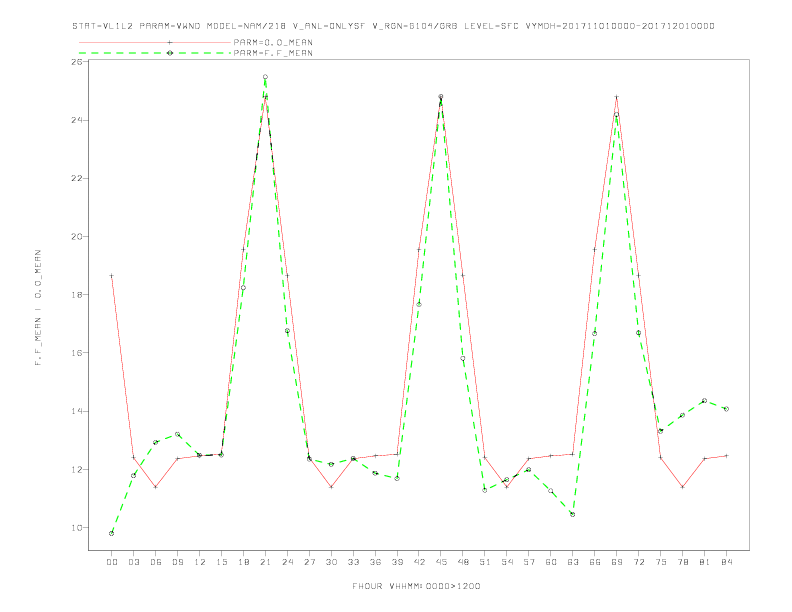Select green circle lowest point at hour 63

tap(572, 514)
